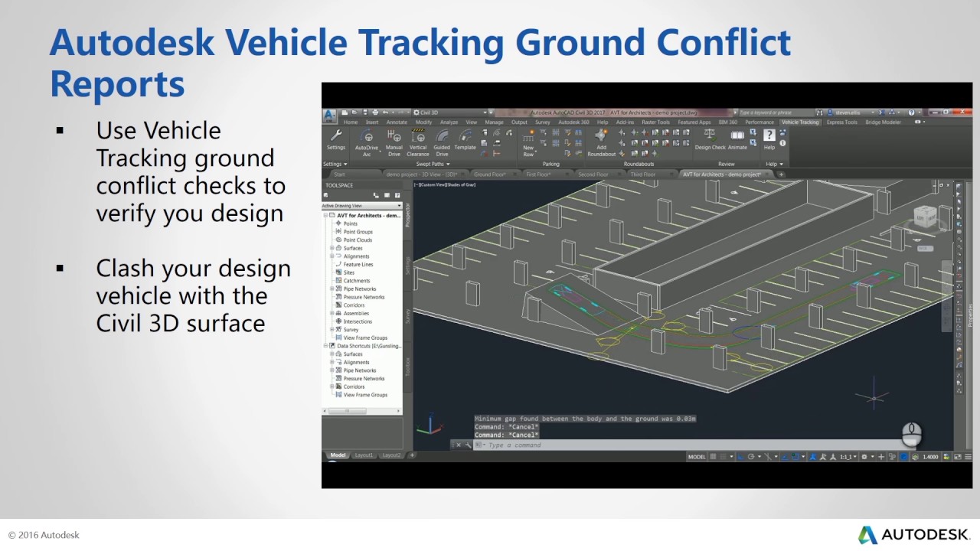980x551 pixels.
Task: Select the Manual Drive tool
Action: pyautogui.click(x=394, y=142)
